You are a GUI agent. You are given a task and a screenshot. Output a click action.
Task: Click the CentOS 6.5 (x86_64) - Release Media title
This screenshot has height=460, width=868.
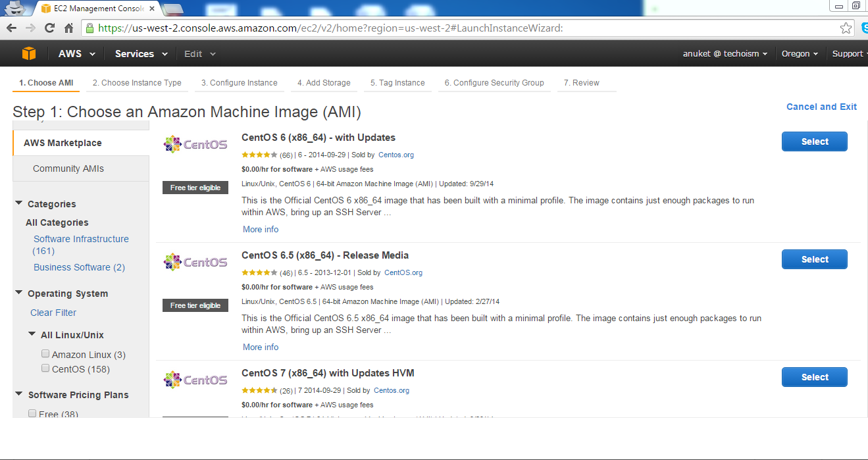click(325, 255)
